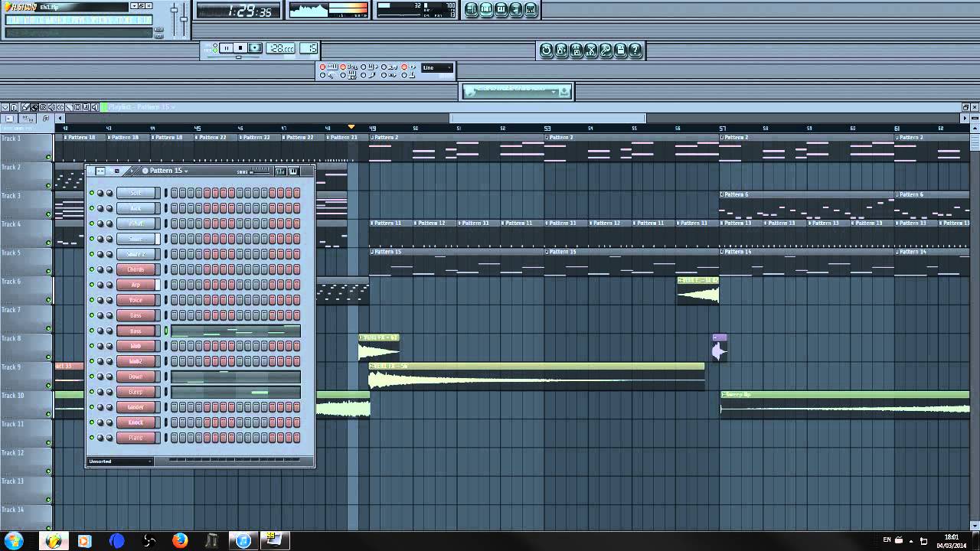This screenshot has width=980, height=551.
Task: Stop playback with the transport stop button
Action: point(240,47)
